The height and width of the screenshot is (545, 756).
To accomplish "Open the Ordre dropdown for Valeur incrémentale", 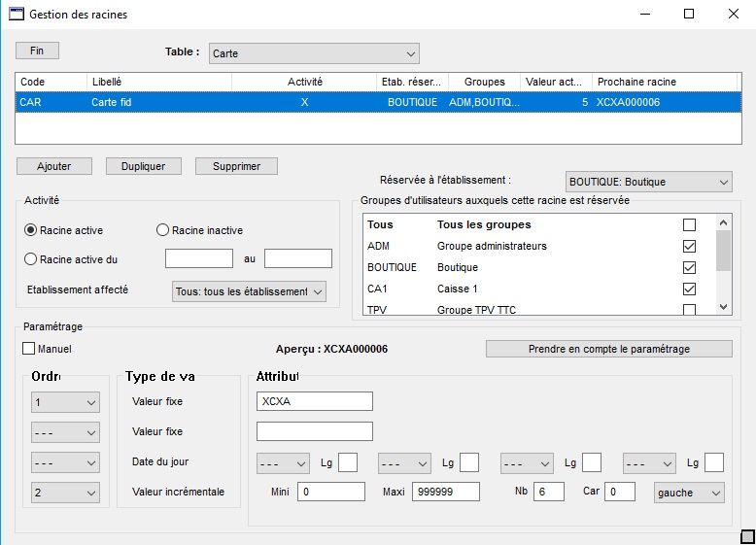I will 65,493.
